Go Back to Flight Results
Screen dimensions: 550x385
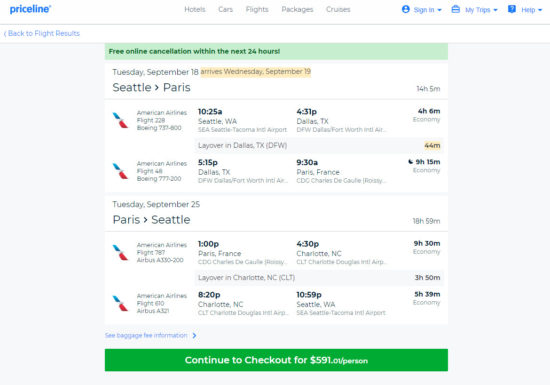pyautogui.click(x=42, y=33)
